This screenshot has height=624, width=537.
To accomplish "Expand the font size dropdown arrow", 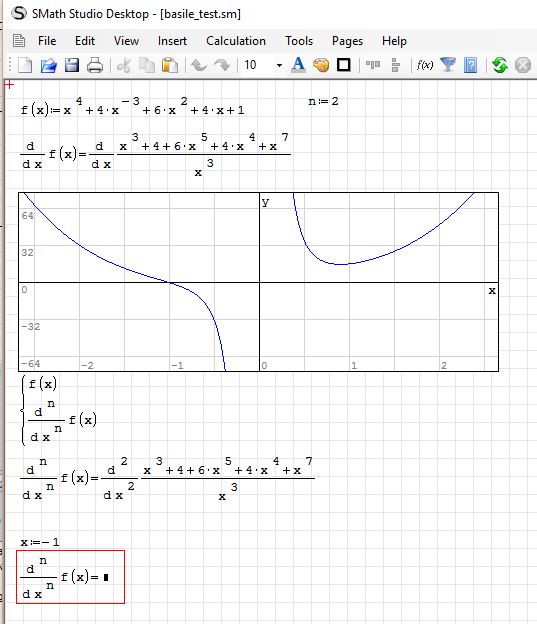I will click(x=279, y=65).
